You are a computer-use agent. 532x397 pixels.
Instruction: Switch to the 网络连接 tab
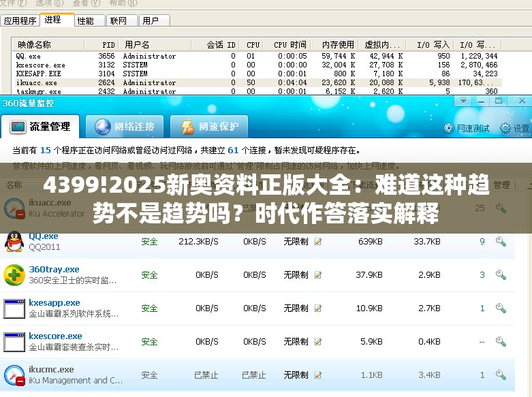tap(125, 127)
